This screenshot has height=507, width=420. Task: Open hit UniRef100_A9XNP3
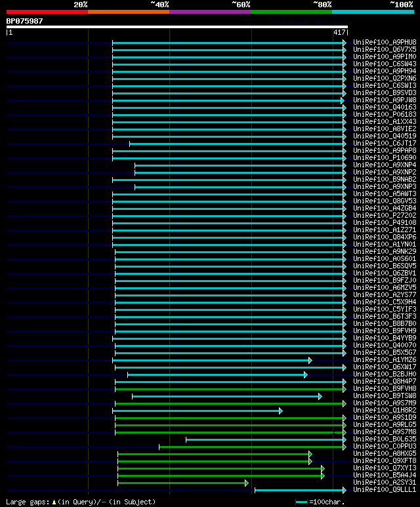point(385,186)
